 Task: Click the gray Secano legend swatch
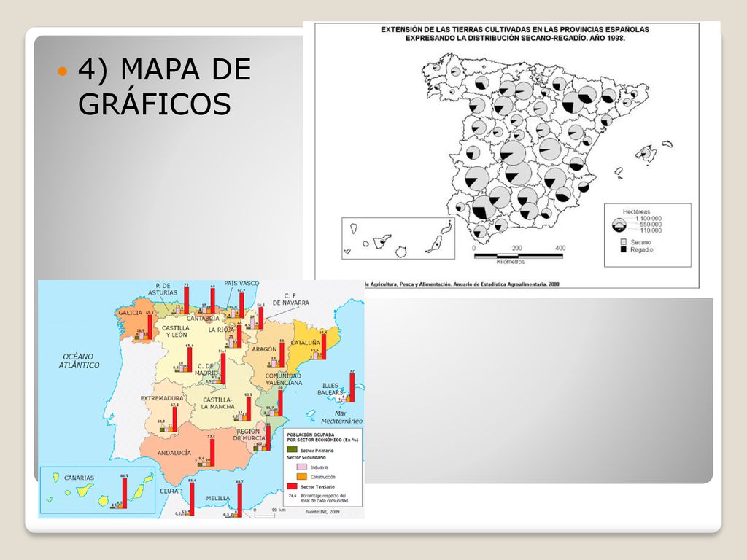click(623, 242)
